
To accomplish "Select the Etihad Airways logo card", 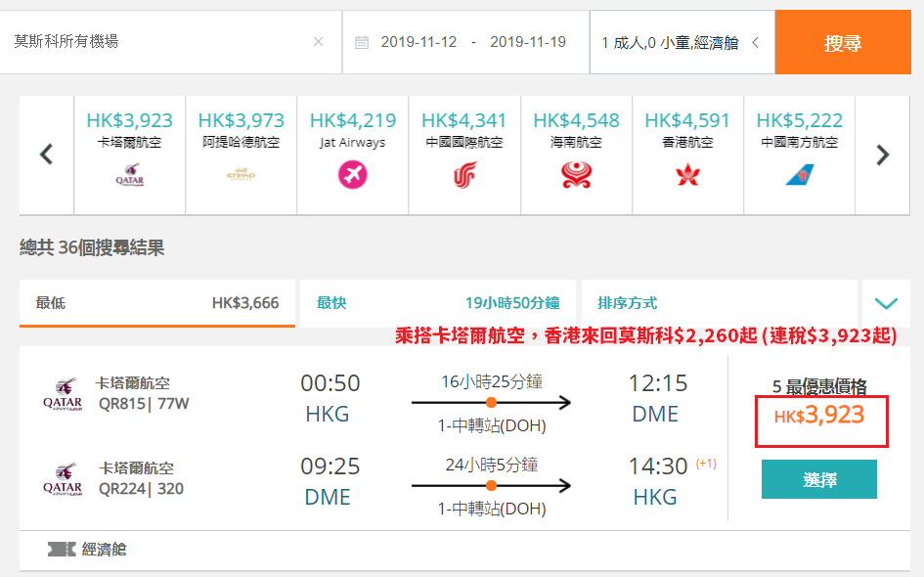I will pyautogui.click(x=241, y=175).
